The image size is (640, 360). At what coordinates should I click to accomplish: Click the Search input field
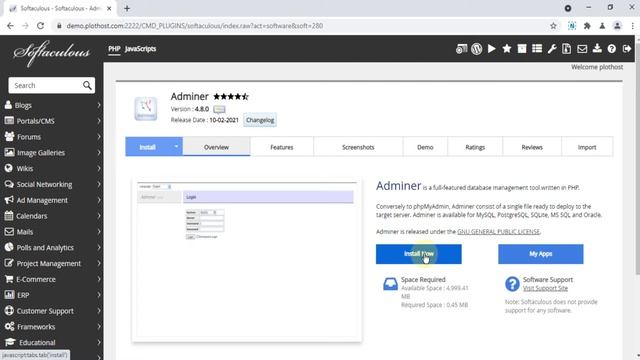(45, 85)
